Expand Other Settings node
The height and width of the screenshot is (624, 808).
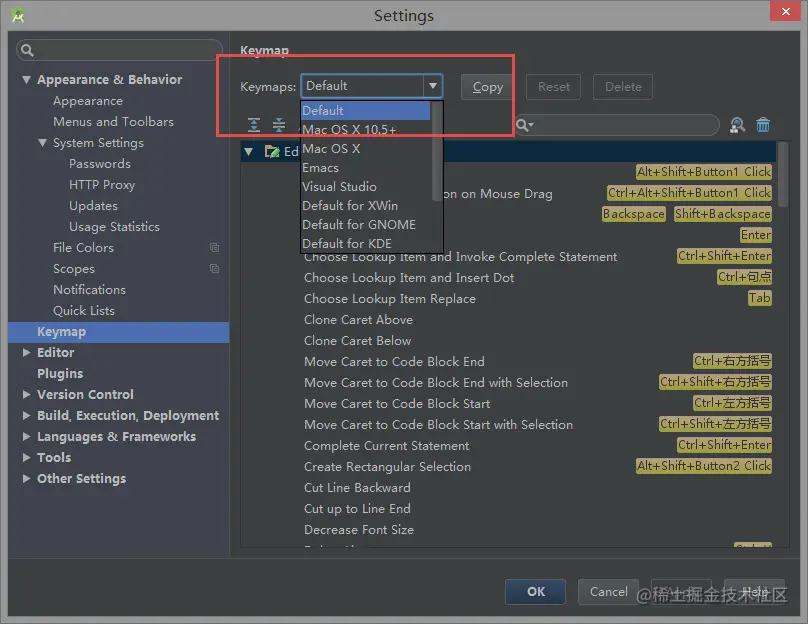tap(26, 479)
